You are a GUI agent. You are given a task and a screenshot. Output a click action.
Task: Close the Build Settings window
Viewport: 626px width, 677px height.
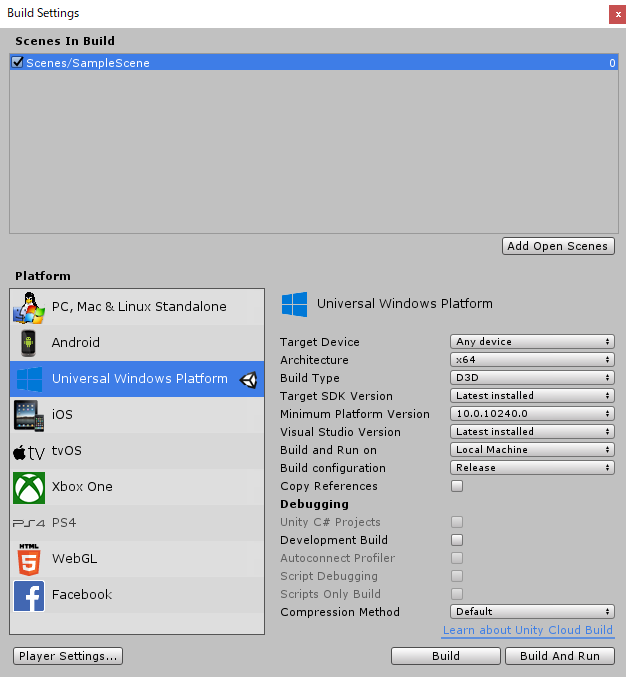click(618, 14)
